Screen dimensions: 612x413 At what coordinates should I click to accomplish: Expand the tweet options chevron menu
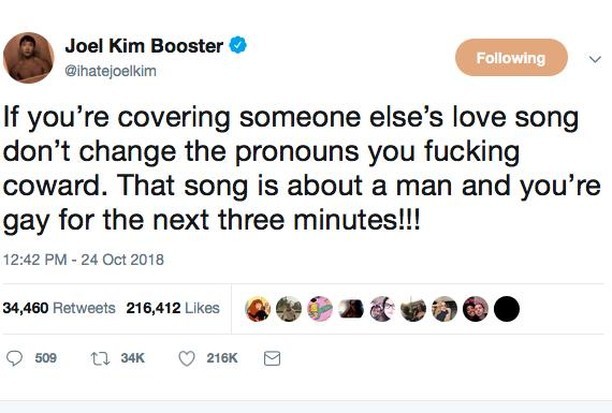(x=596, y=58)
